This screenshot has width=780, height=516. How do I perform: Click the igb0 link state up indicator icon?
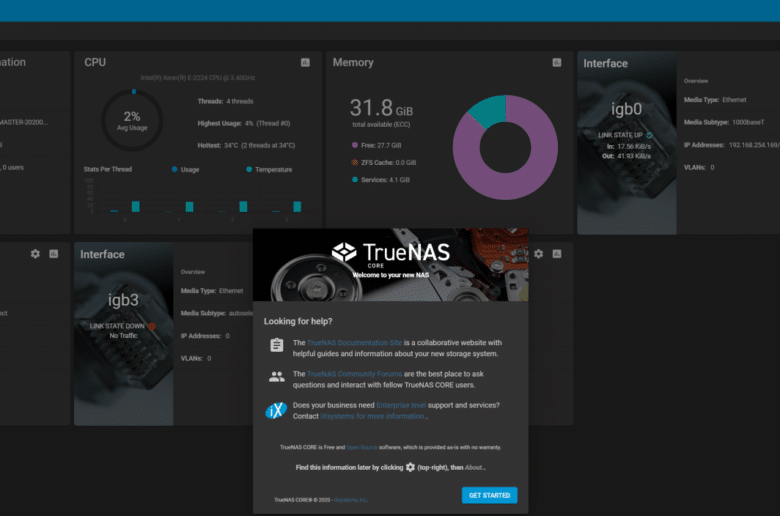650,135
